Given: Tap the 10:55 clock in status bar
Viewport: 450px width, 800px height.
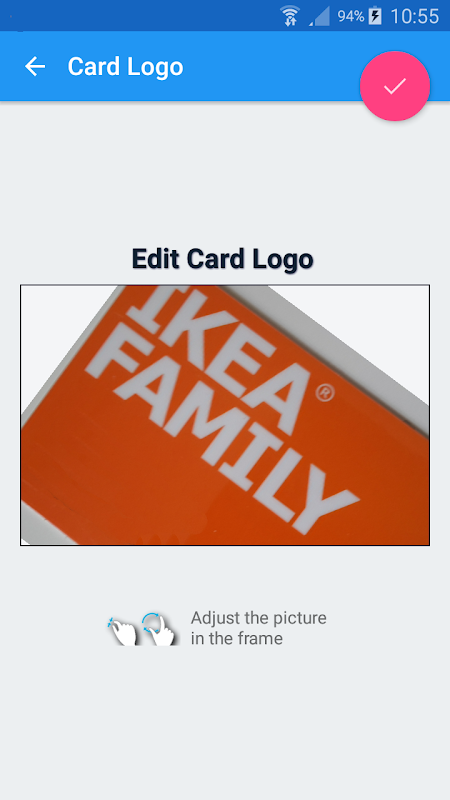Looking at the screenshot, I should 414,16.
